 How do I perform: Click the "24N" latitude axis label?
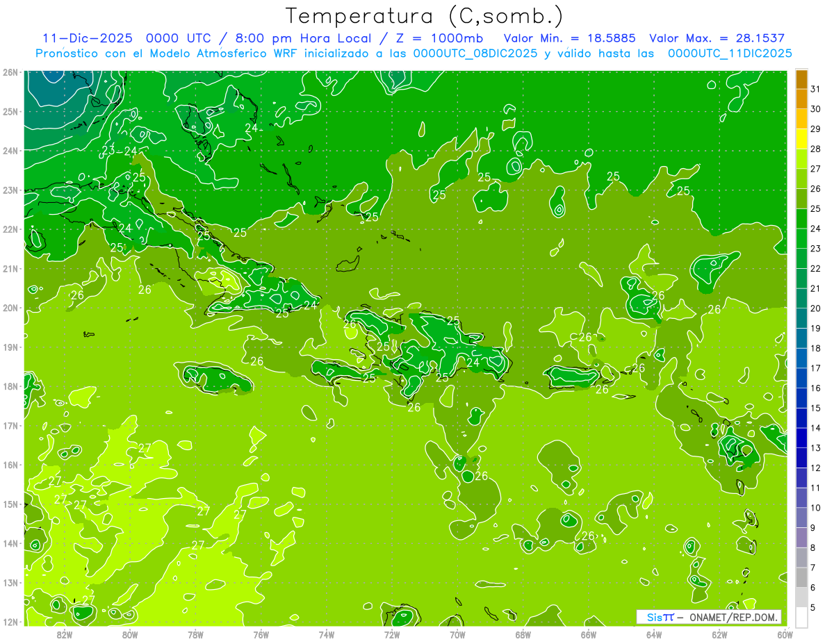[10, 151]
